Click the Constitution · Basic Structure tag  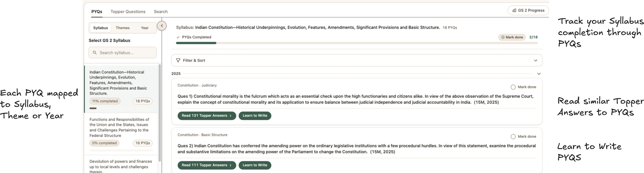tap(202, 135)
